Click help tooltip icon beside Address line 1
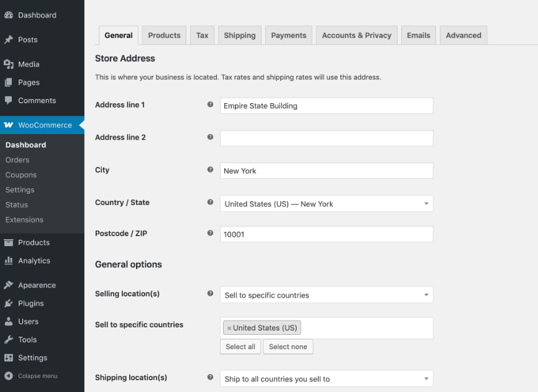This screenshot has width=538, height=392. coord(210,105)
